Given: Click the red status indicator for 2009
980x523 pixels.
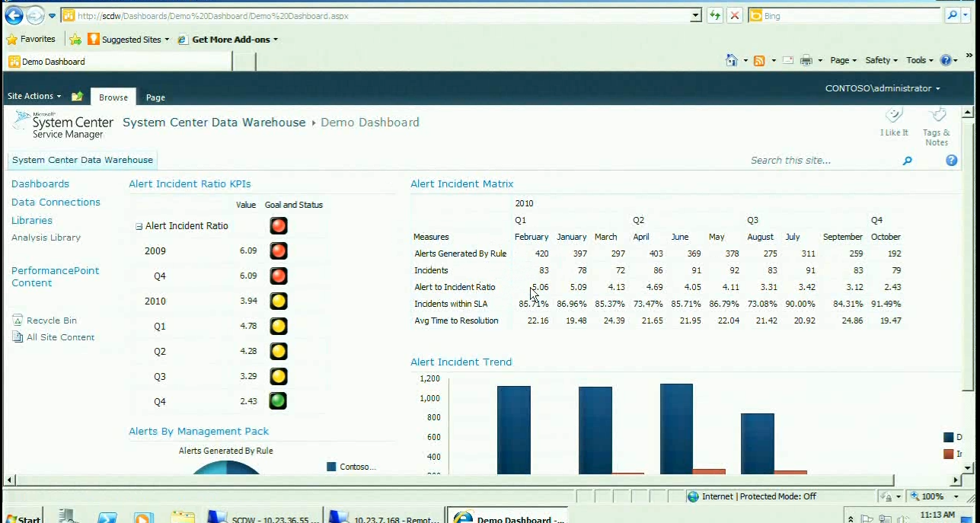Looking at the screenshot, I should (x=278, y=250).
